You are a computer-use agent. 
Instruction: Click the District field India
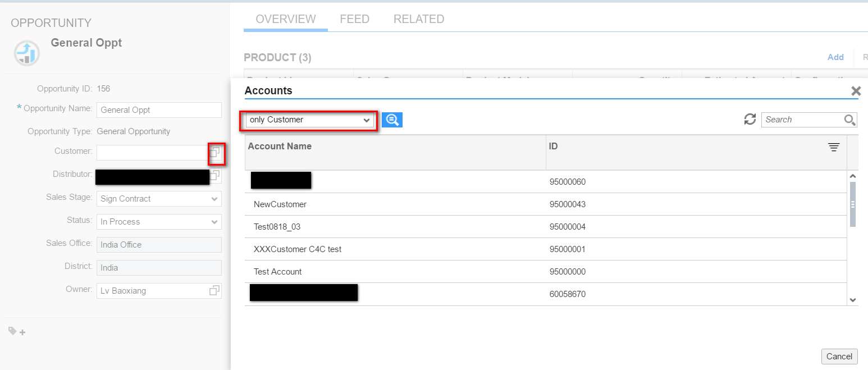pyautogui.click(x=159, y=268)
